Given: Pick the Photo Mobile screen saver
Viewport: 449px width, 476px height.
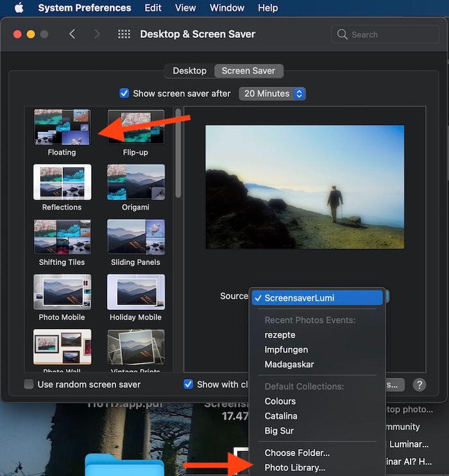Looking at the screenshot, I should click(x=62, y=292).
